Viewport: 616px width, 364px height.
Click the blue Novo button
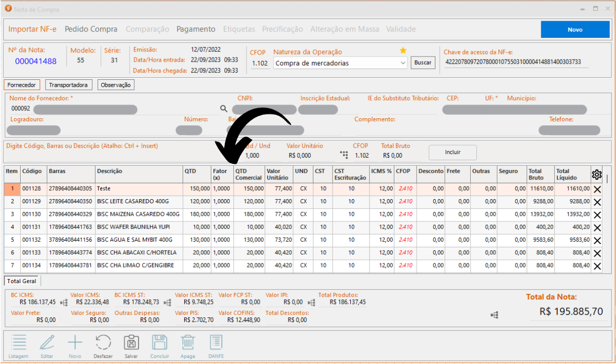coord(575,30)
